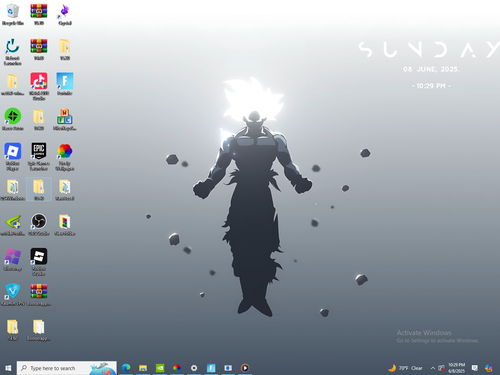Open TikTok LIVE Studio desktop shortcut
The image size is (500, 375).
[x=39, y=86]
